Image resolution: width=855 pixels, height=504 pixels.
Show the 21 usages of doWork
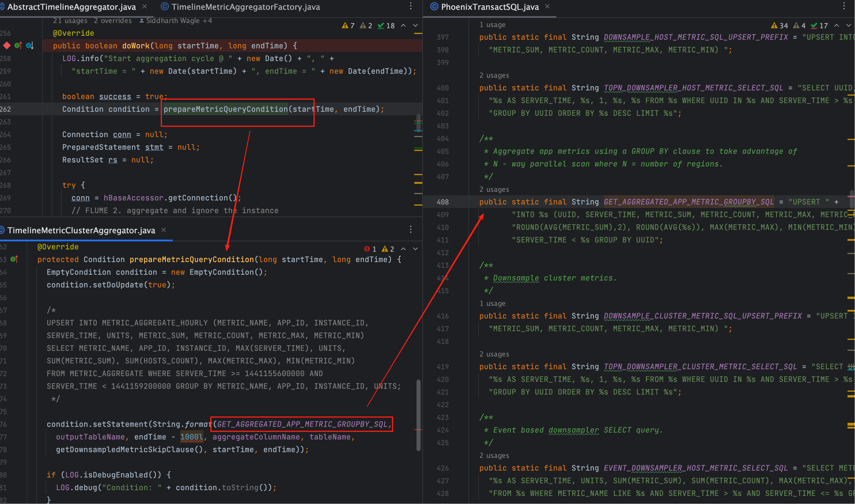[x=70, y=21]
